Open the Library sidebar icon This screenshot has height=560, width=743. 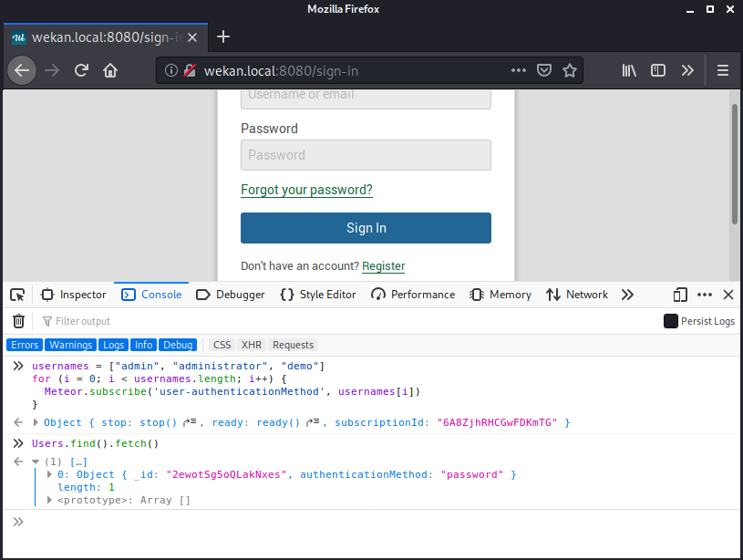(x=629, y=70)
